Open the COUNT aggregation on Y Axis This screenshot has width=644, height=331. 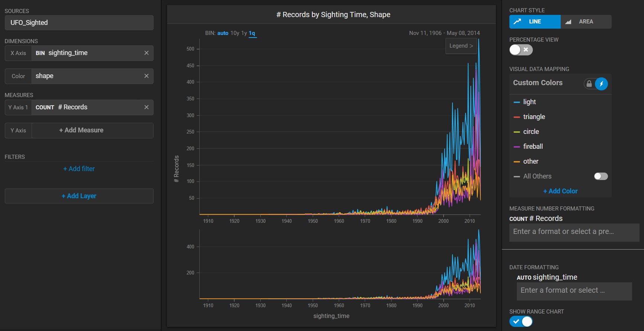pyautogui.click(x=45, y=107)
